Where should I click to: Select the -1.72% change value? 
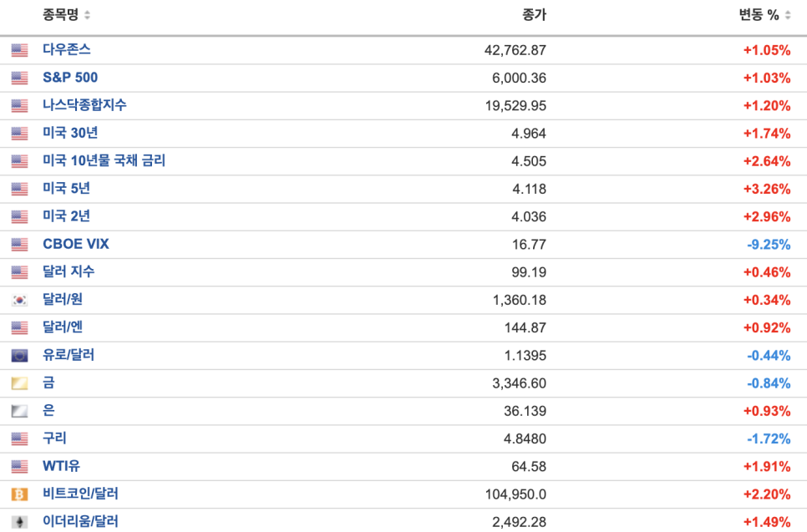(769, 439)
